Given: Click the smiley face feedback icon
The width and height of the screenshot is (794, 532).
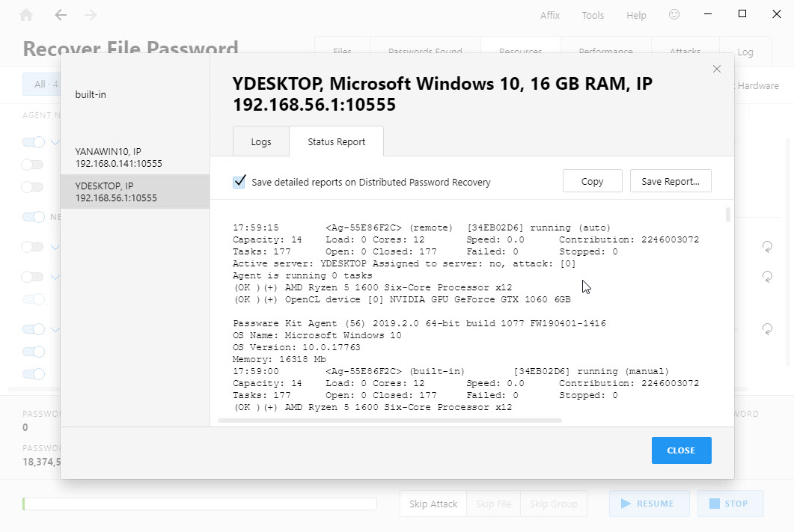Looking at the screenshot, I should (x=674, y=15).
